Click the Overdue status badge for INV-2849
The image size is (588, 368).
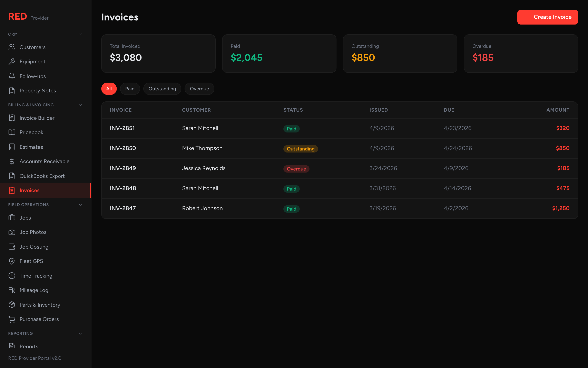click(296, 169)
